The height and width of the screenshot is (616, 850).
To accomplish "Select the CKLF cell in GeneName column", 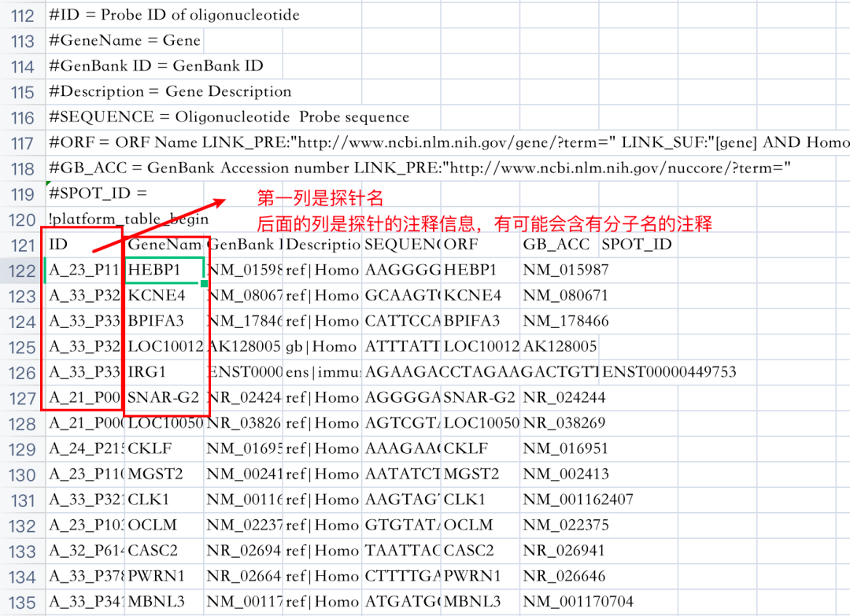I will pos(164,448).
